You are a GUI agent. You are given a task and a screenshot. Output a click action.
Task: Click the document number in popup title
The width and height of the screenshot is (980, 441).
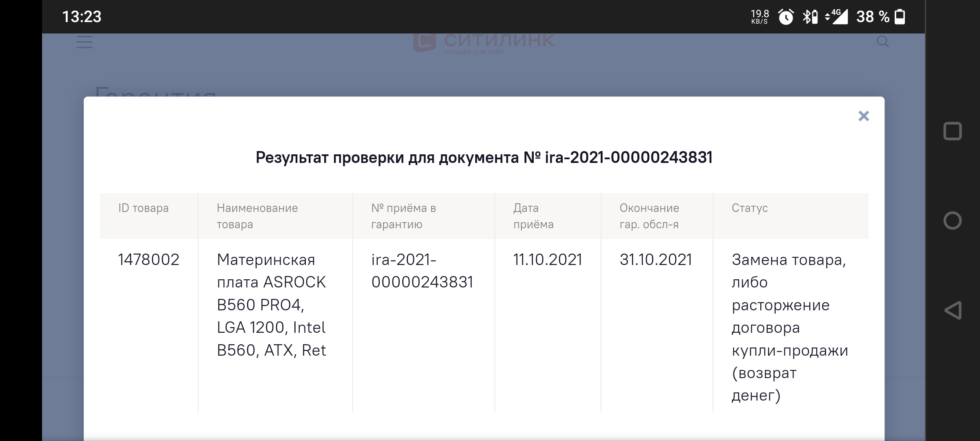628,158
